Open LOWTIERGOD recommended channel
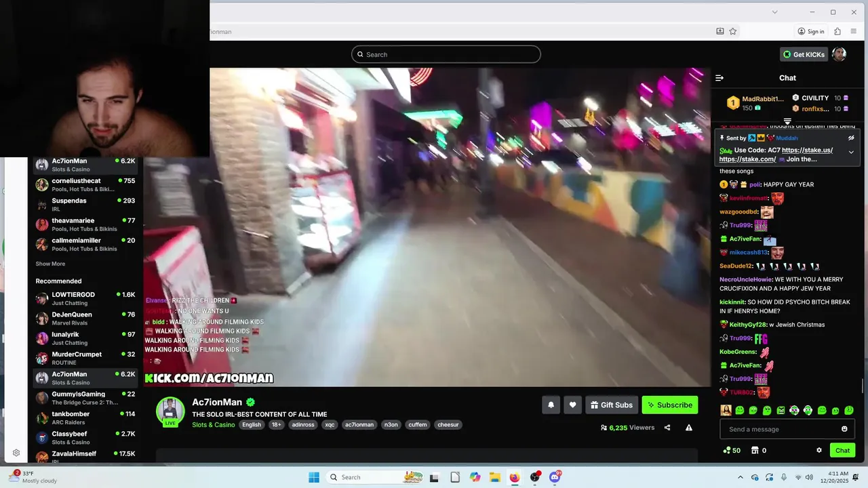Image resolution: width=868 pixels, height=488 pixels. click(x=85, y=298)
